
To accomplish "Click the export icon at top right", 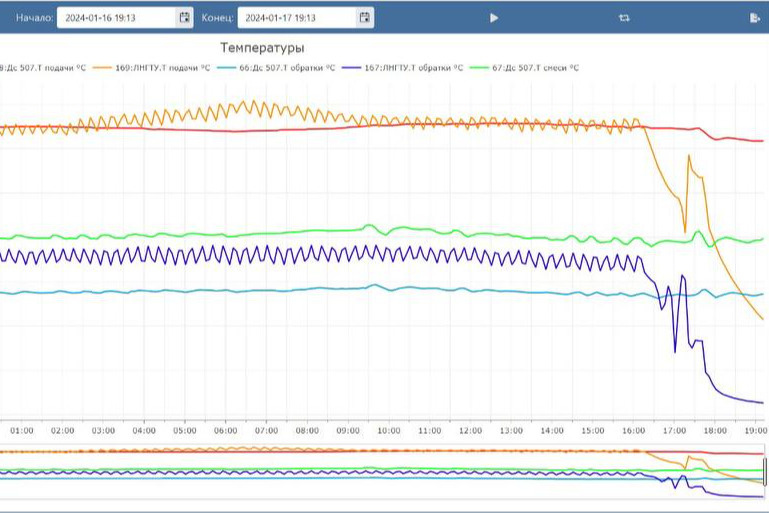I will 755,18.
